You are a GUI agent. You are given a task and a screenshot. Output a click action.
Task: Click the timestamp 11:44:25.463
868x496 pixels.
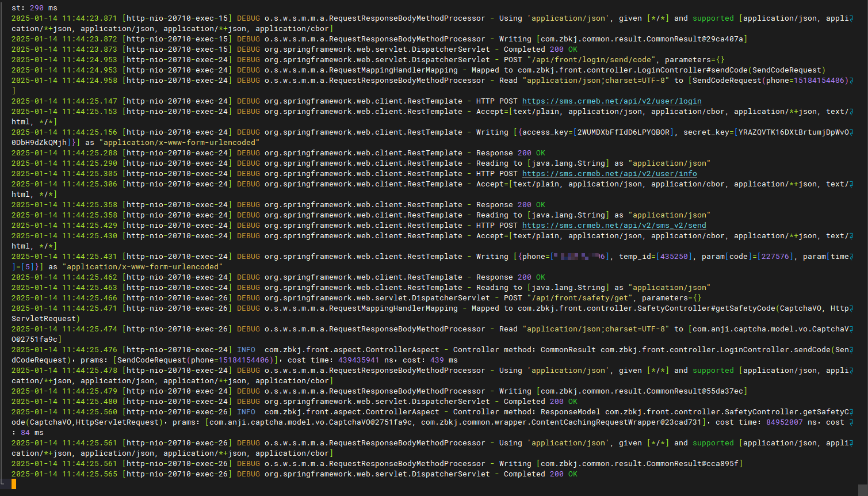[x=89, y=288]
